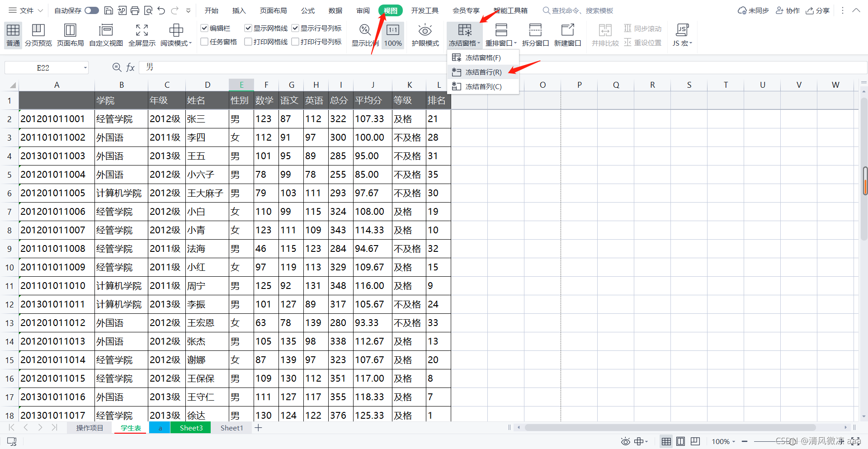868x449 pixels.
Task: Click the JS 宏 macro icon
Action: pos(682,30)
